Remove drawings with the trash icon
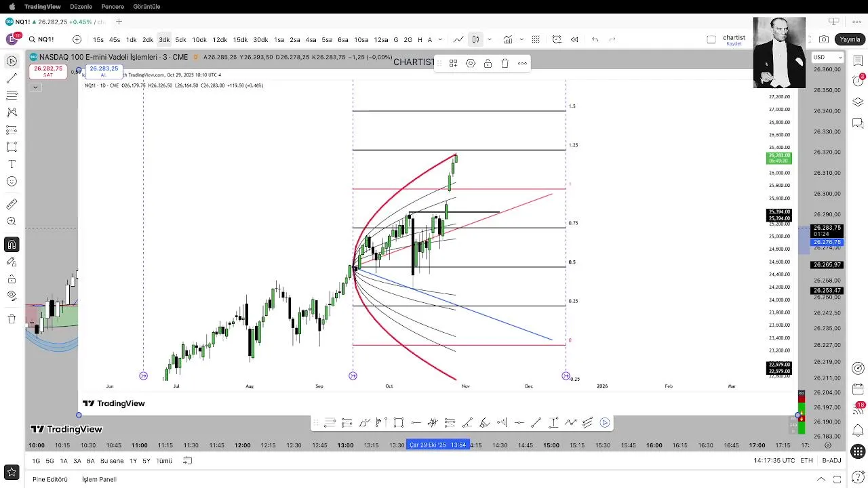 click(x=12, y=319)
